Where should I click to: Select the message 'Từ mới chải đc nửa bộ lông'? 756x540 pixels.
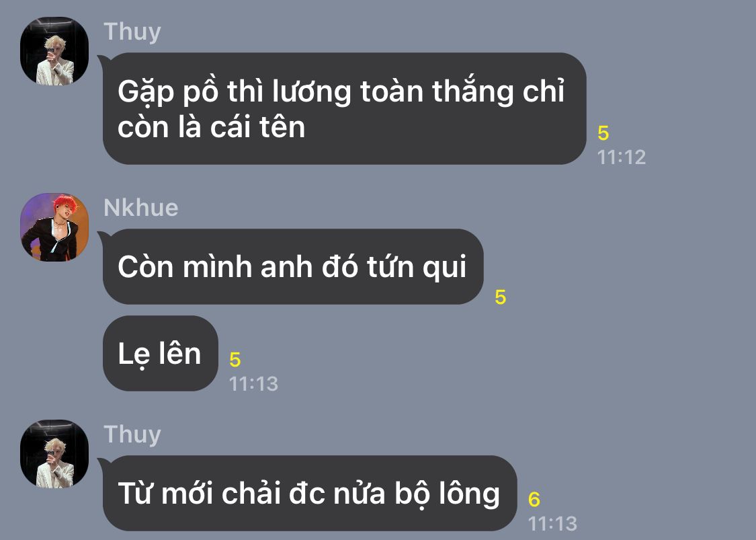click(310, 493)
